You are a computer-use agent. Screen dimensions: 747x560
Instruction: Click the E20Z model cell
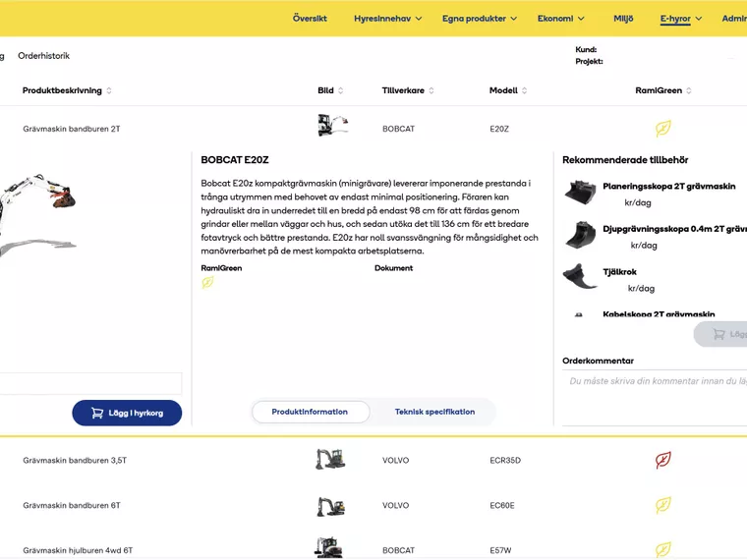click(499, 129)
